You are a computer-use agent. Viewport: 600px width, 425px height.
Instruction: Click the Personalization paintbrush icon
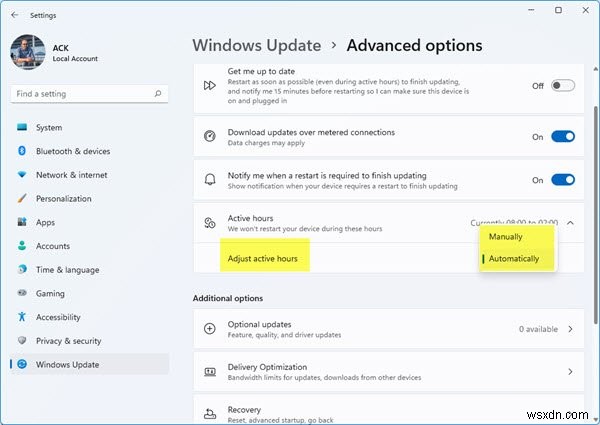tap(22, 198)
